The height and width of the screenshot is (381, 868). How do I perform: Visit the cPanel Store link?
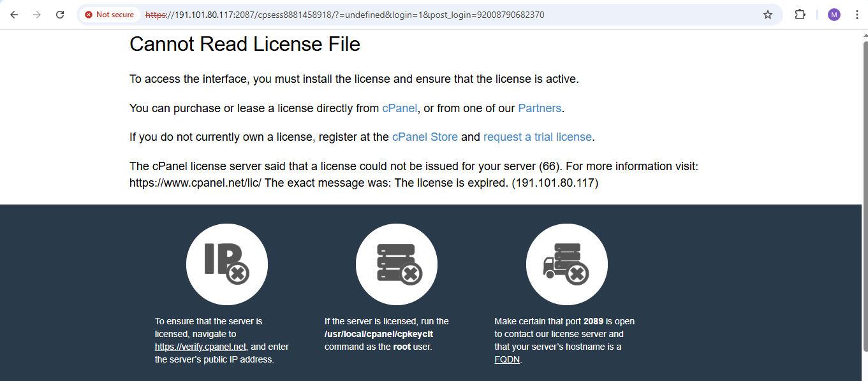point(425,137)
